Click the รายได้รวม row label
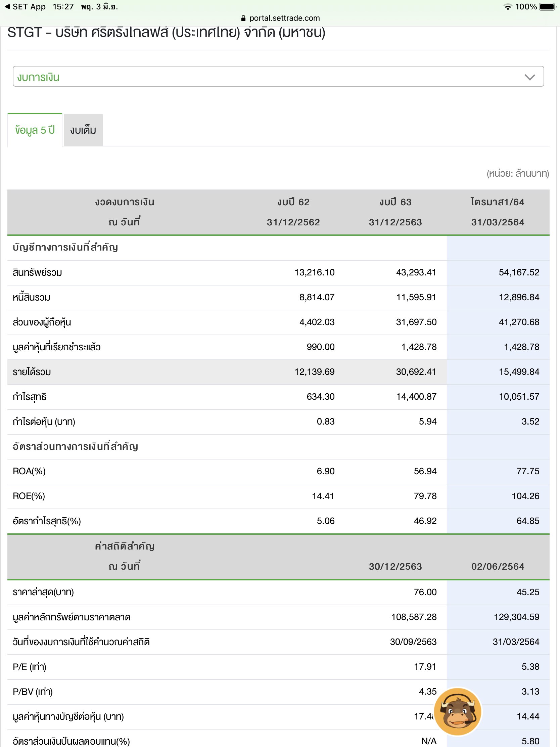560x747 pixels. point(32,372)
